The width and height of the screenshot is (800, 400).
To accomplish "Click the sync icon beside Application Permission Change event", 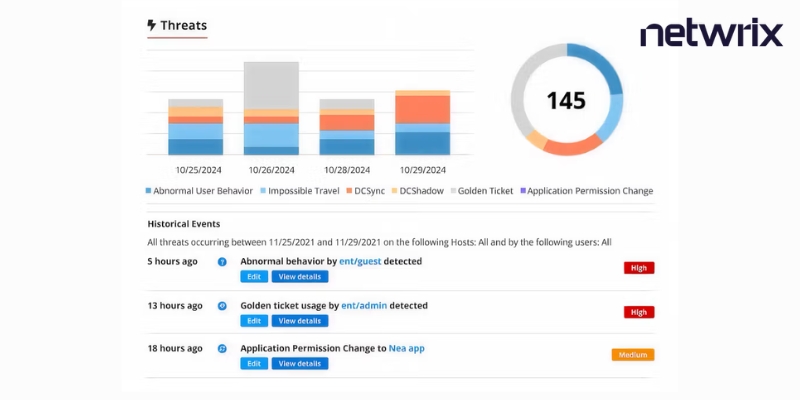I will click(222, 349).
